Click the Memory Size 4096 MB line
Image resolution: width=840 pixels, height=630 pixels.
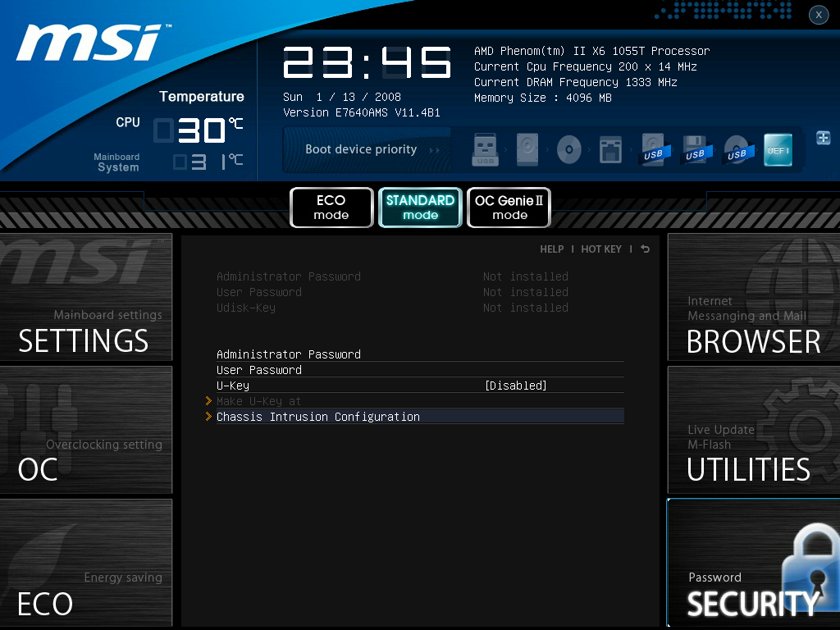(543, 98)
